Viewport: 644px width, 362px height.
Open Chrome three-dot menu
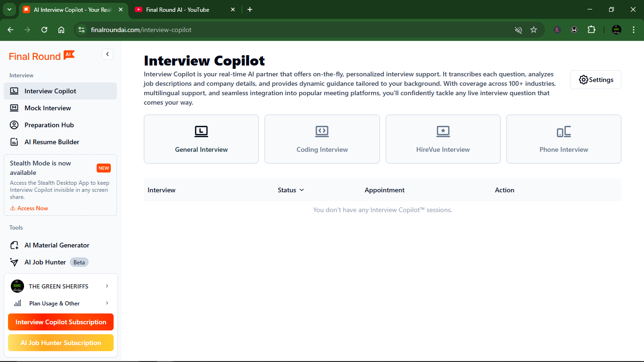click(x=634, y=30)
